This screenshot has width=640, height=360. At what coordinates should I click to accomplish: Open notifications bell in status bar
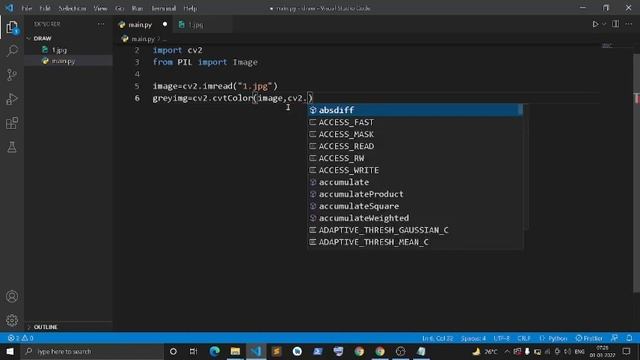point(629,338)
